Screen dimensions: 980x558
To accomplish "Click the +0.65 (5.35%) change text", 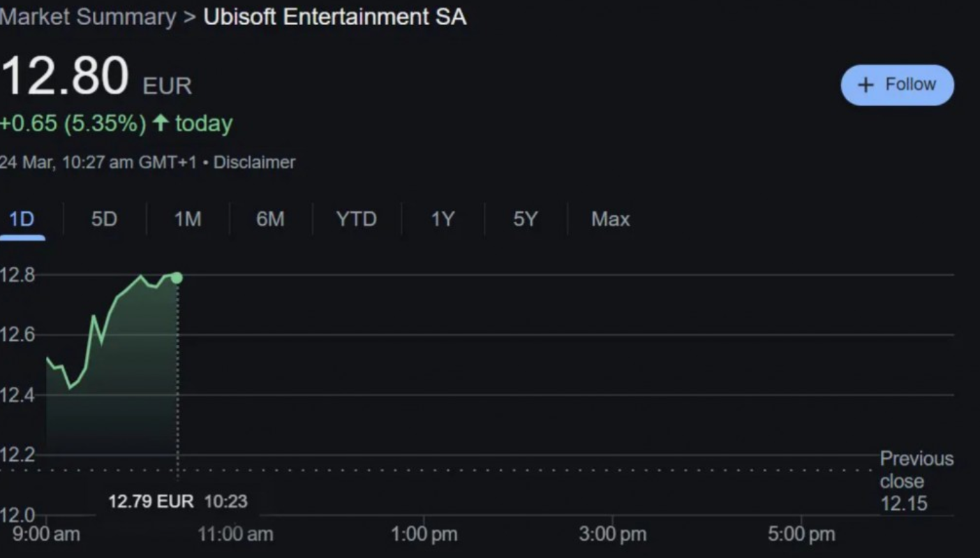I will click(x=73, y=124).
